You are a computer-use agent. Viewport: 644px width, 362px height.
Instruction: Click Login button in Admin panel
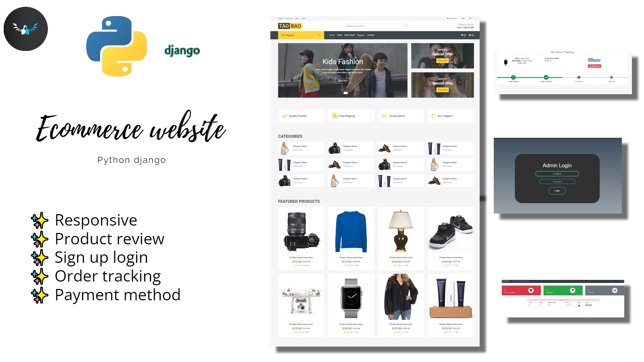point(557,190)
